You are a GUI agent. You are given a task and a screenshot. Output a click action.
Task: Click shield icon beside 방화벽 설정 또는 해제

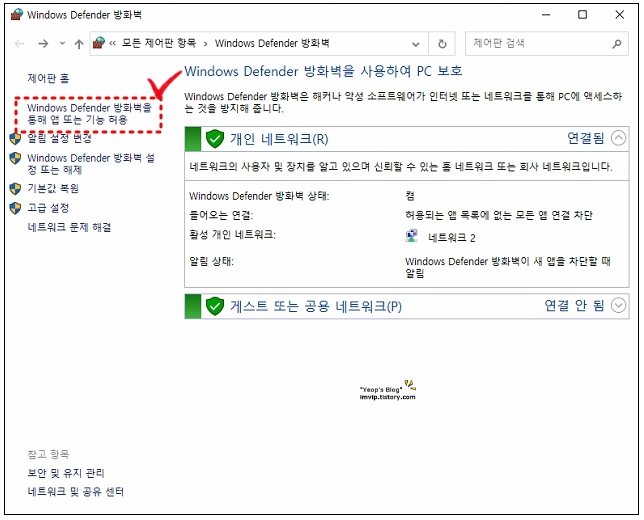pos(15,158)
